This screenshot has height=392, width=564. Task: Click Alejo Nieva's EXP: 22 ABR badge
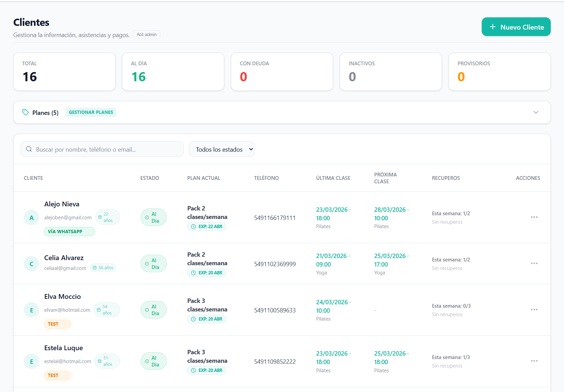point(206,226)
